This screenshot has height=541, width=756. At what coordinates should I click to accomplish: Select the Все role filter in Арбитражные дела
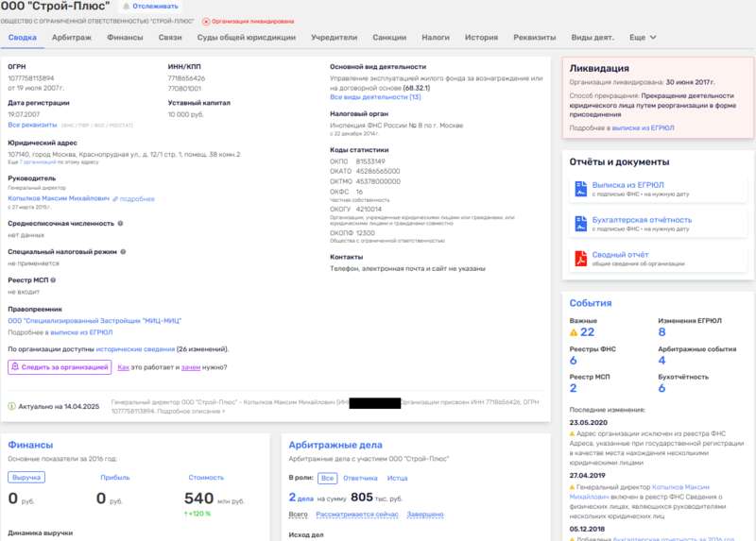coord(327,478)
